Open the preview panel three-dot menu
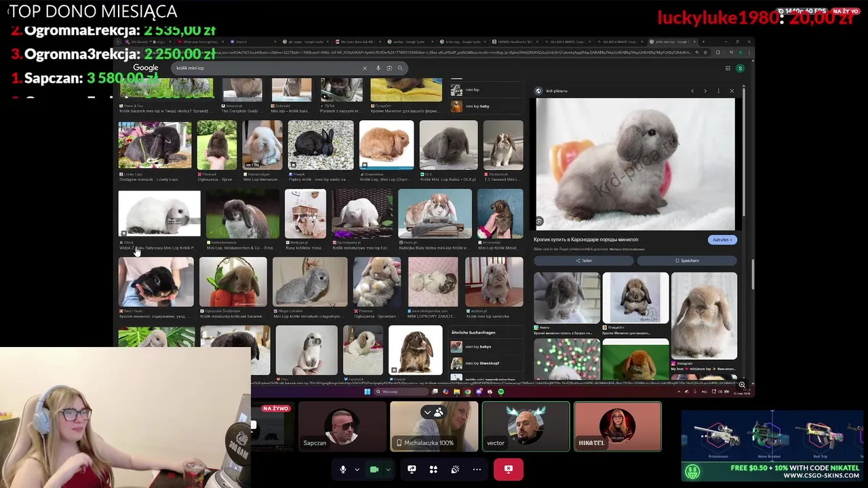The height and width of the screenshot is (488, 868). click(719, 91)
